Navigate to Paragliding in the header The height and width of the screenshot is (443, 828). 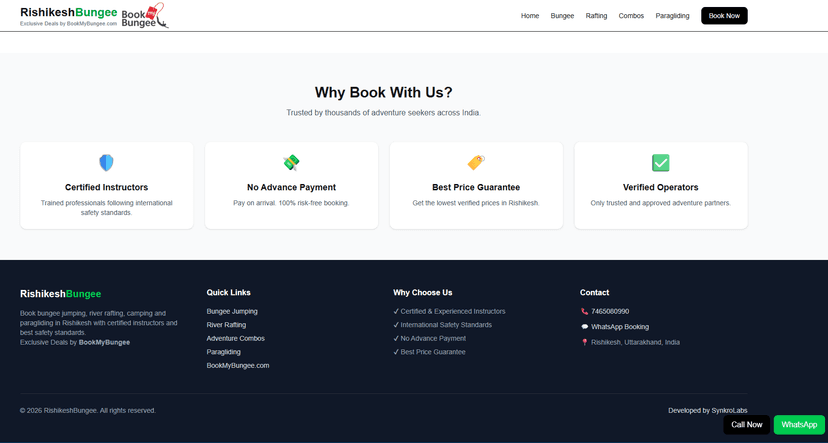coord(672,16)
